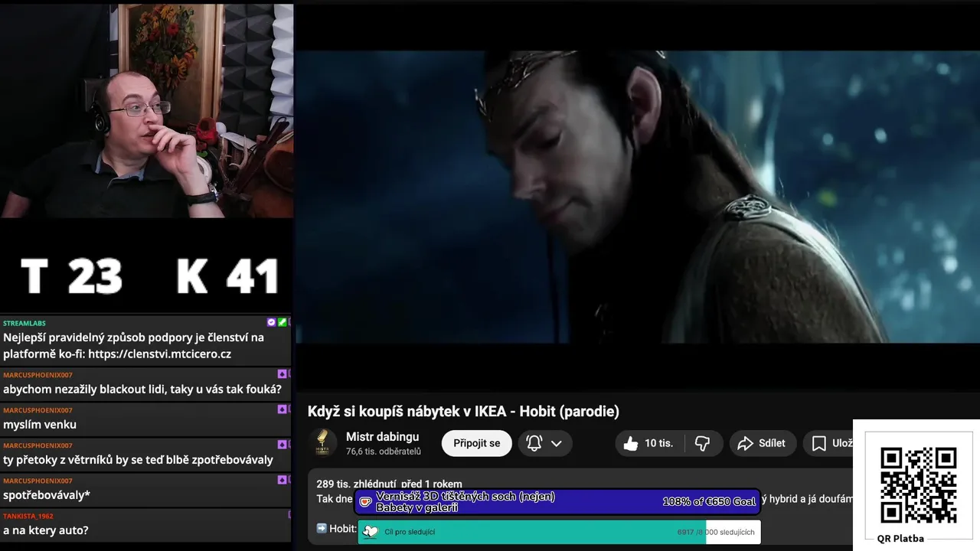Click the heart icon on the follower goal

pyautogui.click(x=371, y=532)
